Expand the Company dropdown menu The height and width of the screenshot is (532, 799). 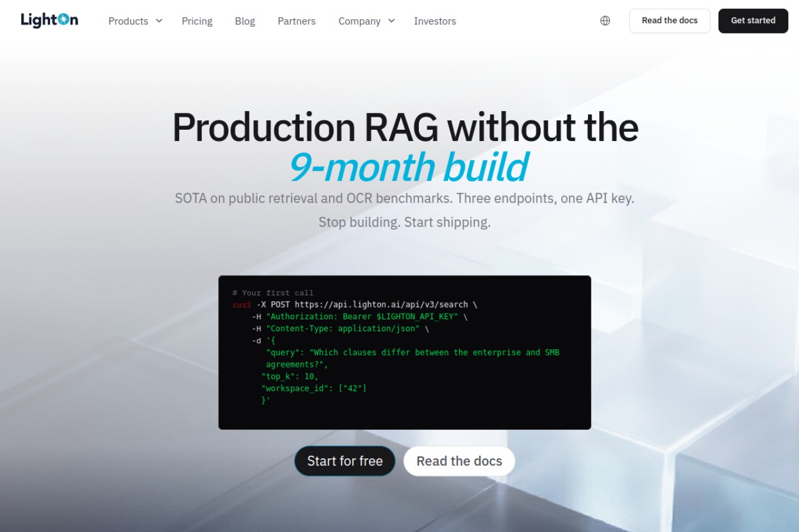coord(366,21)
